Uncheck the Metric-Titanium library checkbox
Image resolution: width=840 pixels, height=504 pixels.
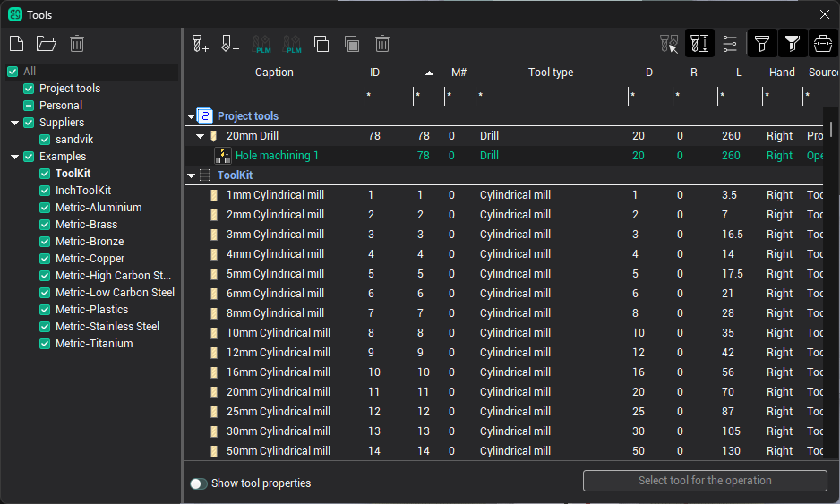[x=45, y=344]
